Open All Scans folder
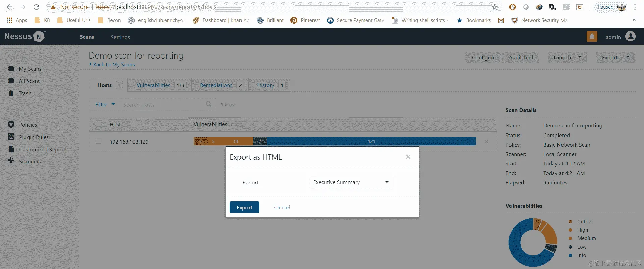Screen dimensions: 644x269 [x=24, y=81]
